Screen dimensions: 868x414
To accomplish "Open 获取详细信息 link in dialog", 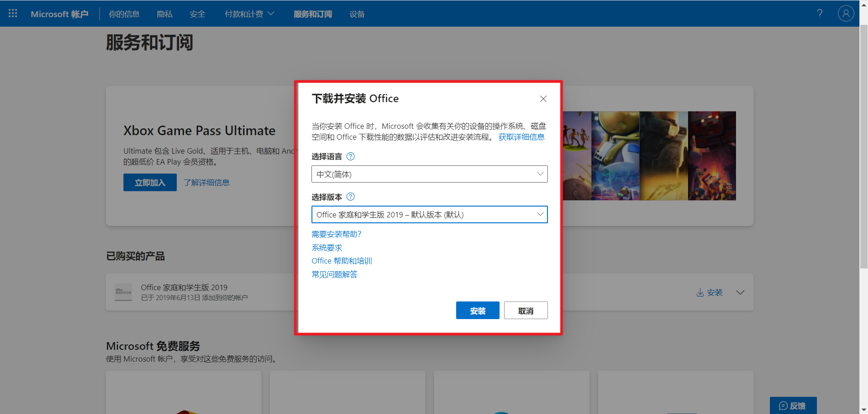I will [521, 137].
